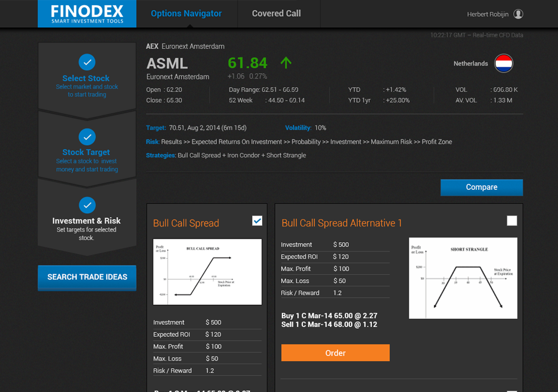The image size is (558, 392).
Task: Switch to the Options Navigator tab
Action: pyautogui.click(x=186, y=13)
